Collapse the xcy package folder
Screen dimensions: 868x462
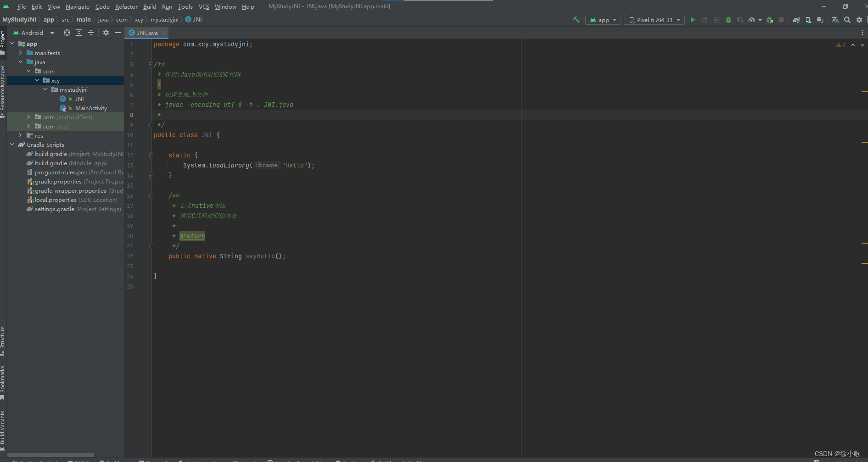(x=38, y=80)
